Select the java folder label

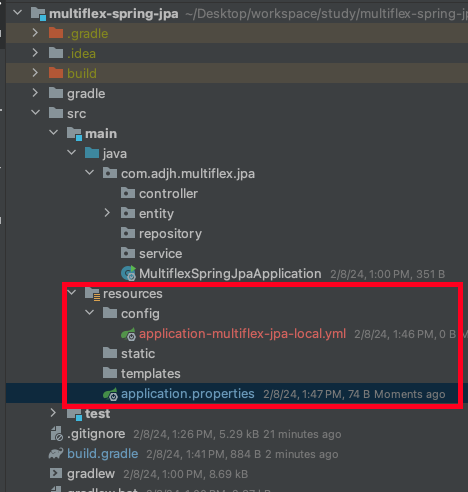pyautogui.click(x=115, y=154)
